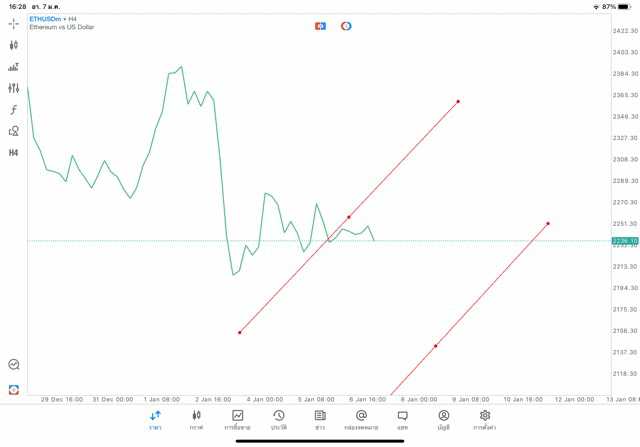Open the circular chat search icon
Image resolution: width=640 pixels, height=447 pixels.
[14, 365]
